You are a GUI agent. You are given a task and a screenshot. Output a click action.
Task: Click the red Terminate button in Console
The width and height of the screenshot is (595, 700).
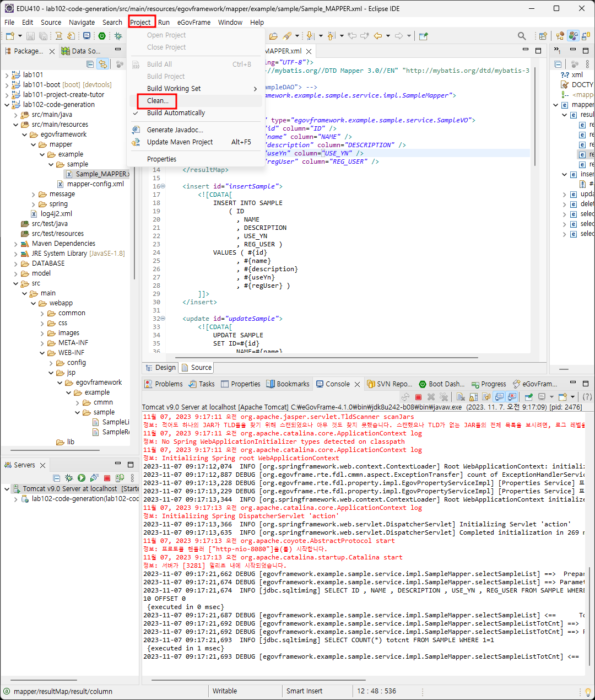click(418, 397)
